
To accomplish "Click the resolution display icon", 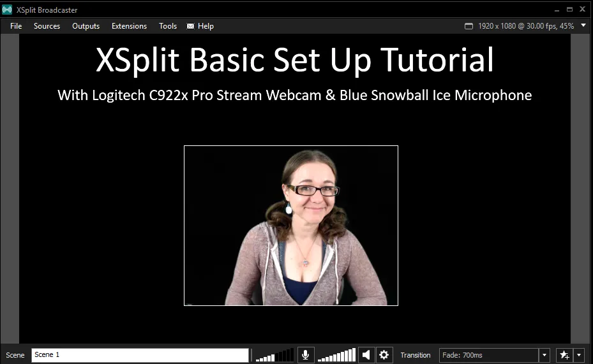I will [469, 26].
